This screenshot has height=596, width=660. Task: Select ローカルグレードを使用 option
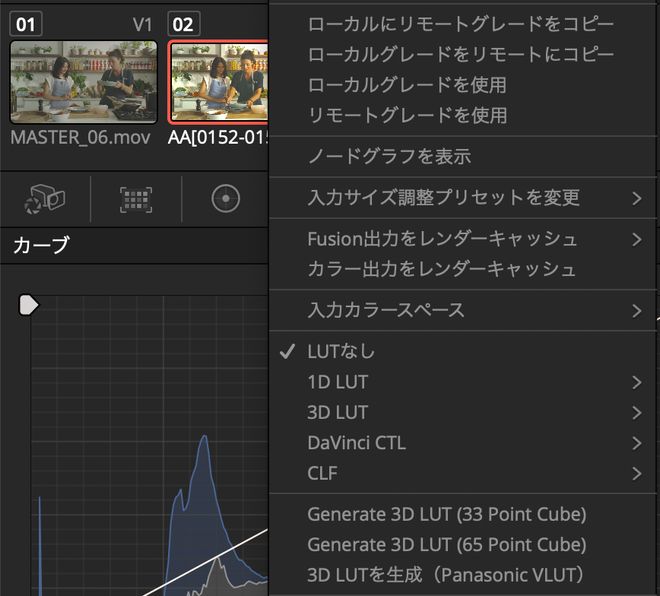[x=407, y=85]
